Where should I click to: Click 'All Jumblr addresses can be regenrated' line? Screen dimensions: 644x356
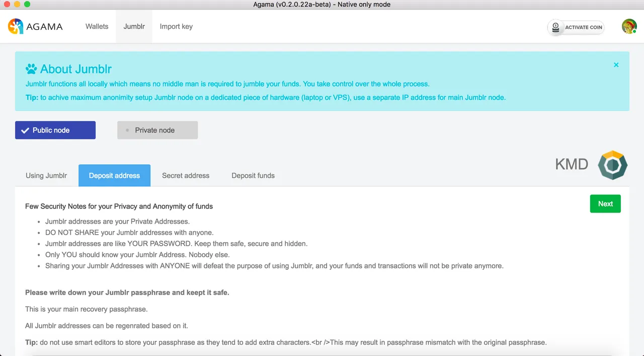pyautogui.click(x=107, y=326)
